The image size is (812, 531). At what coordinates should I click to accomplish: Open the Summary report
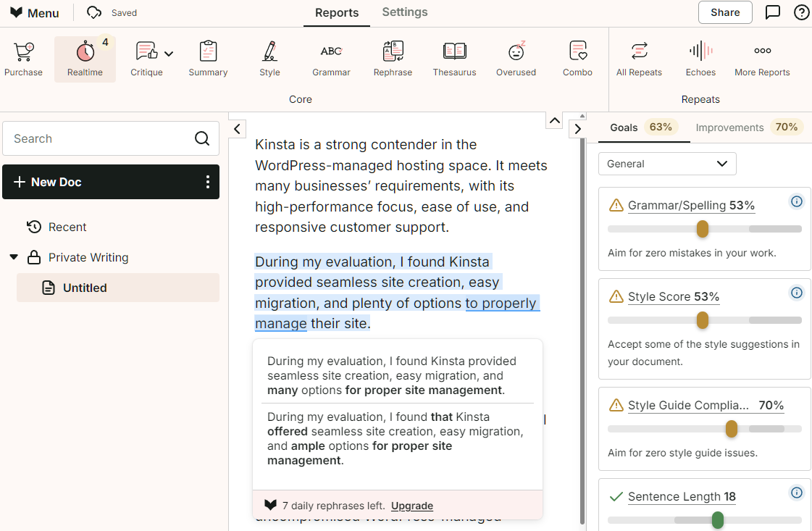[208, 59]
